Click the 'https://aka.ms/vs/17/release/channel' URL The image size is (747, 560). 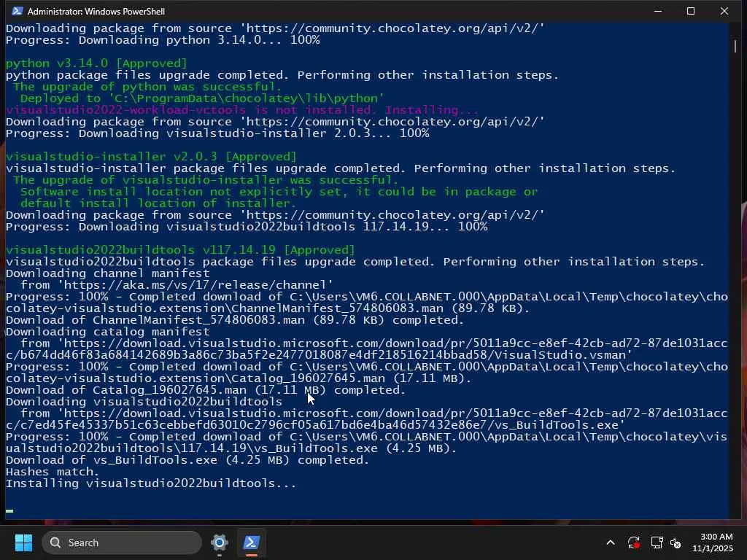point(195,285)
